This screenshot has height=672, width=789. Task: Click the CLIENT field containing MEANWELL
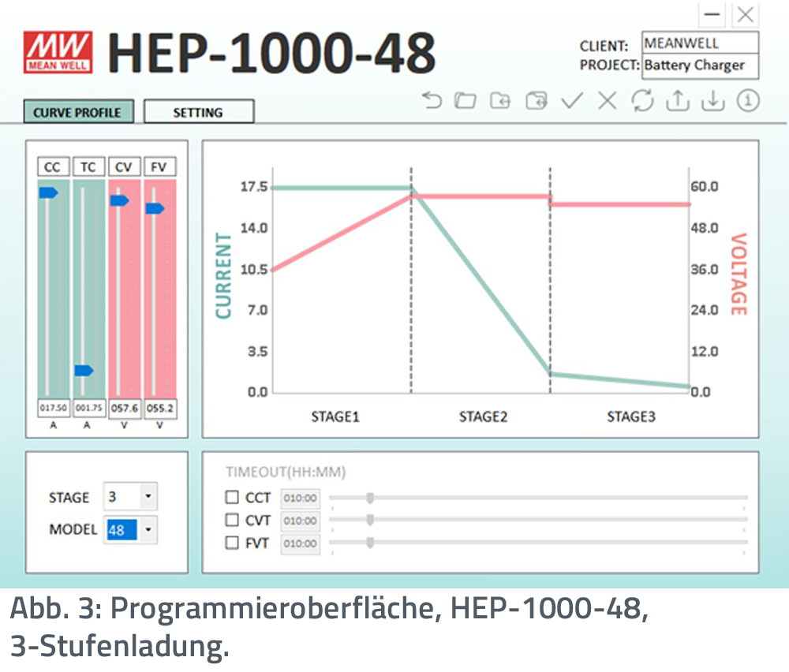point(700,43)
